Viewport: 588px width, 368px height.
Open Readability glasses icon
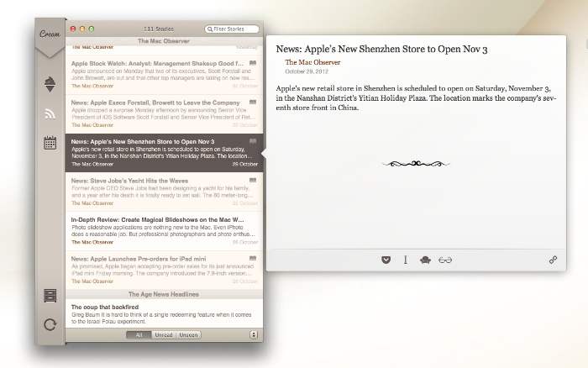click(445, 260)
